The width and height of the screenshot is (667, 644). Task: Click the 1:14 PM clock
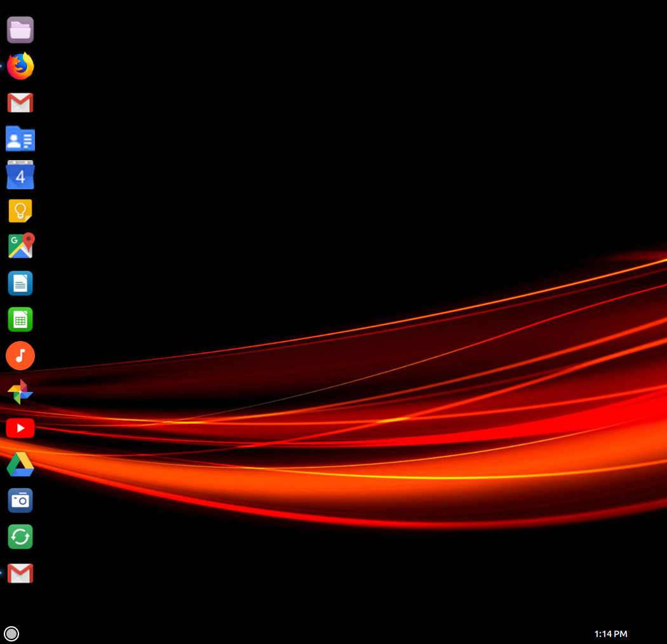[x=610, y=633]
